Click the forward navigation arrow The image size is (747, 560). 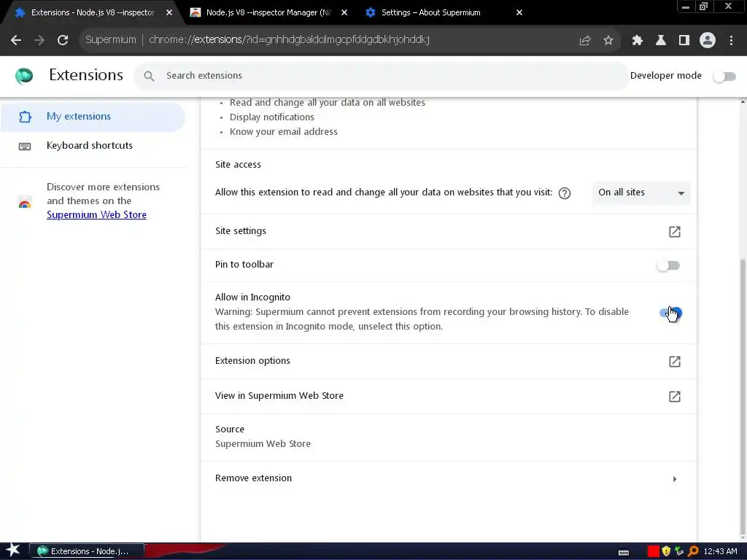(x=39, y=40)
